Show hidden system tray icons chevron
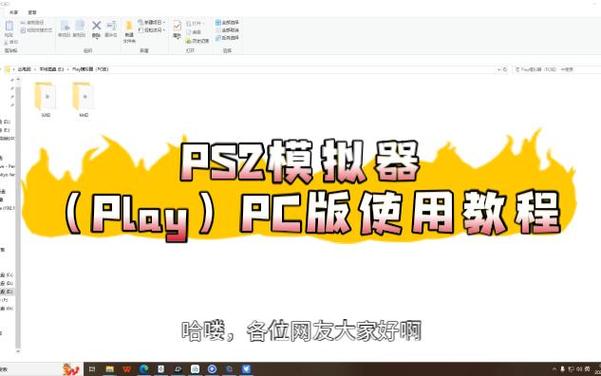Screen dimensions: 601x376 pos(554,369)
